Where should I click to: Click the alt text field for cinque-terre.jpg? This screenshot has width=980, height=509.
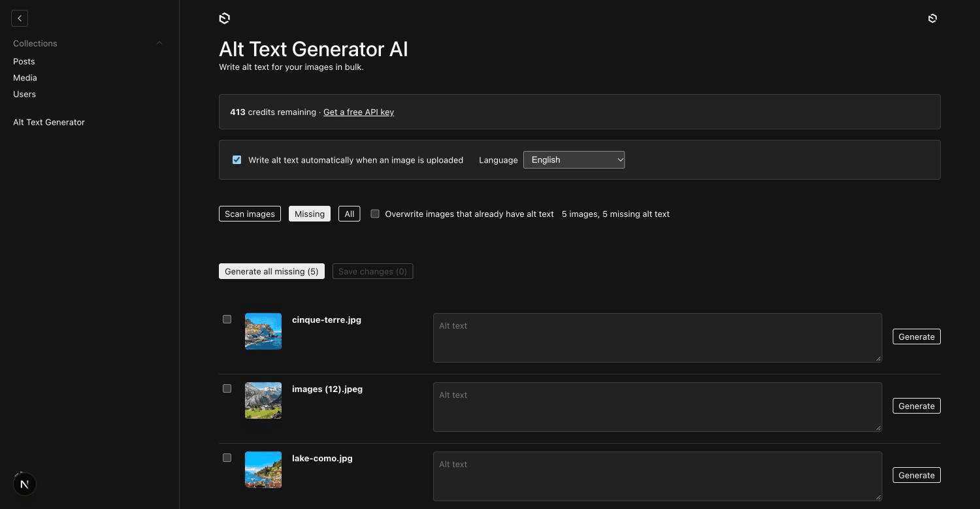click(x=657, y=337)
